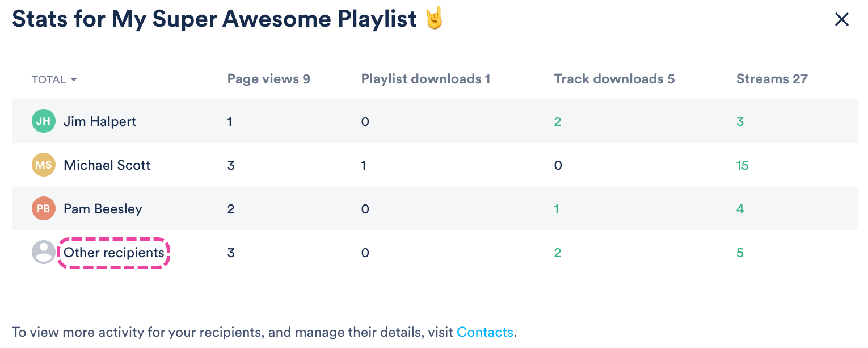868x348 pixels.
Task: Sort by Track downloads column header
Action: (614, 79)
